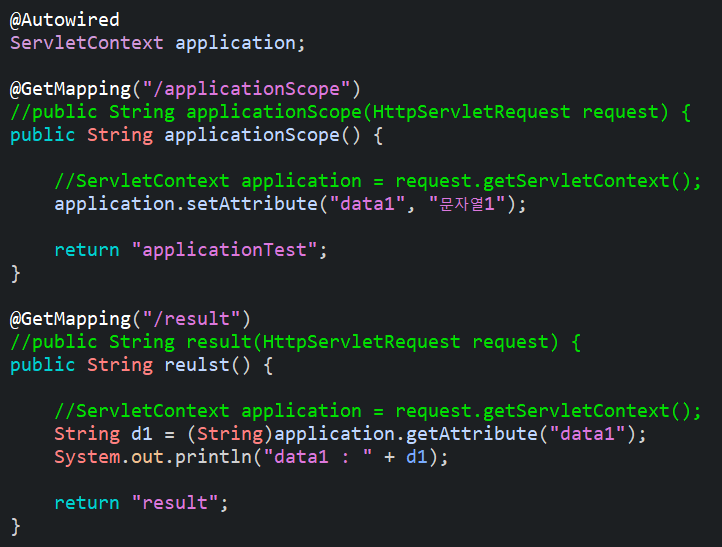Screen dimensions: 722x547
Task: Click the "/result" mapping string
Action: [x=192, y=319]
